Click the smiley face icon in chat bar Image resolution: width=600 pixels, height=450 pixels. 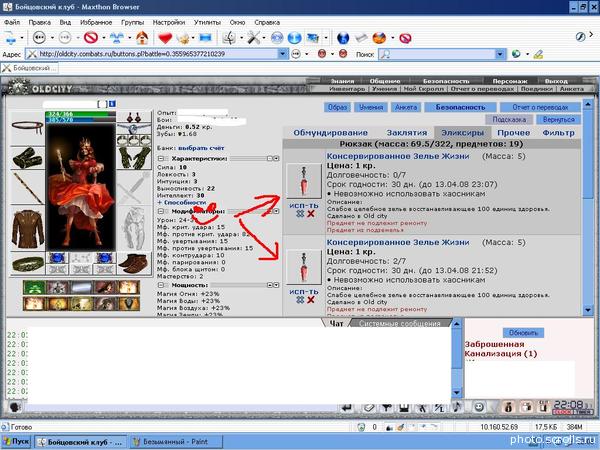pyautogui.click(x=479, y=407)
